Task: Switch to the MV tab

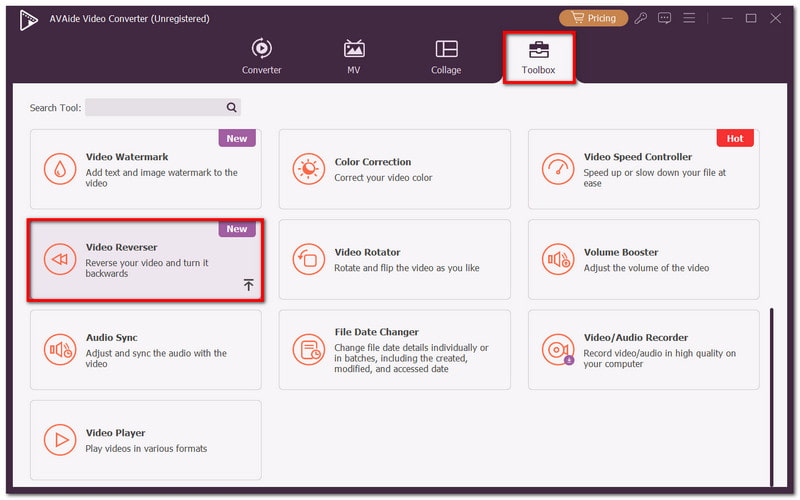Action: pyautogui.click(x=354, y=57)
